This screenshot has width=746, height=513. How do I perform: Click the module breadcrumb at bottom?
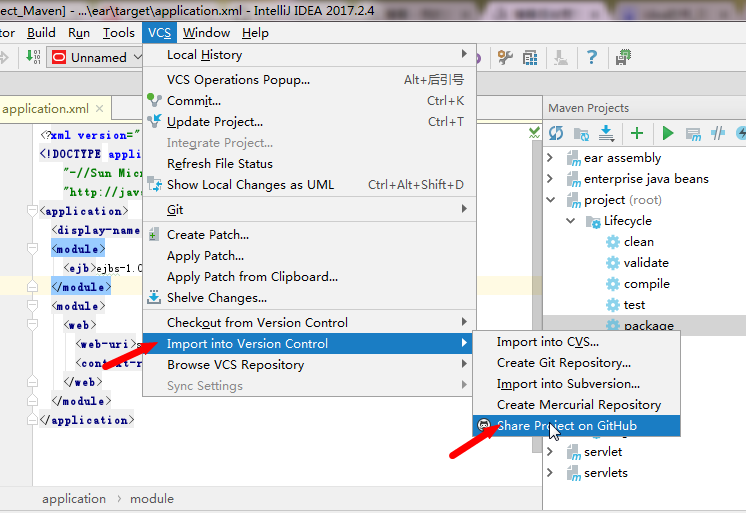tap(152, 498)
